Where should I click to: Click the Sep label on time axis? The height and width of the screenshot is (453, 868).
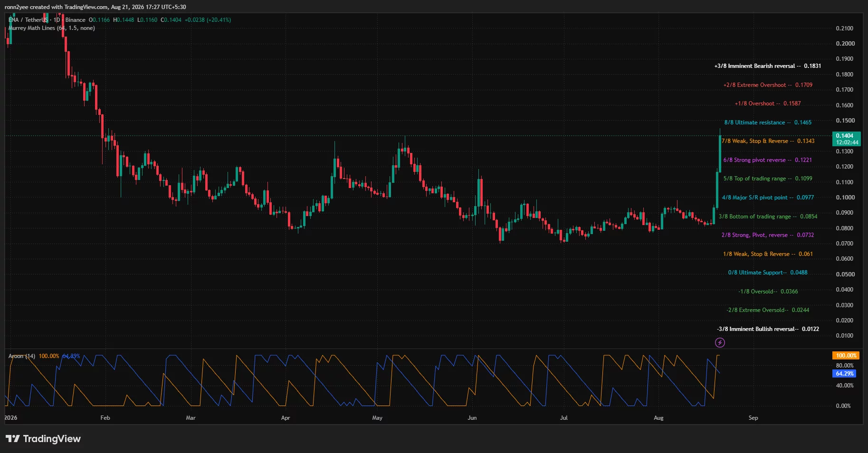(753, 418)
